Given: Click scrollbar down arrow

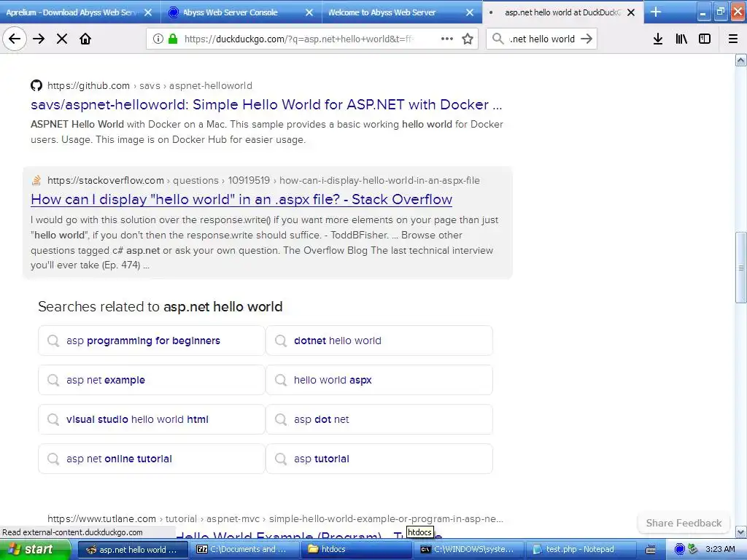Looking at the screenshot, I should (x=741, y=532).
